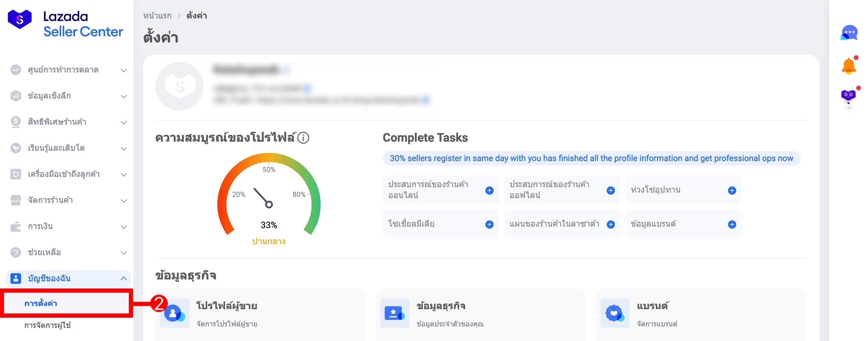Click the info icon beside ความสมบูรณ์ของโปรไฟล์
This screenshot has height=341, width=868.
click(303, 138)
